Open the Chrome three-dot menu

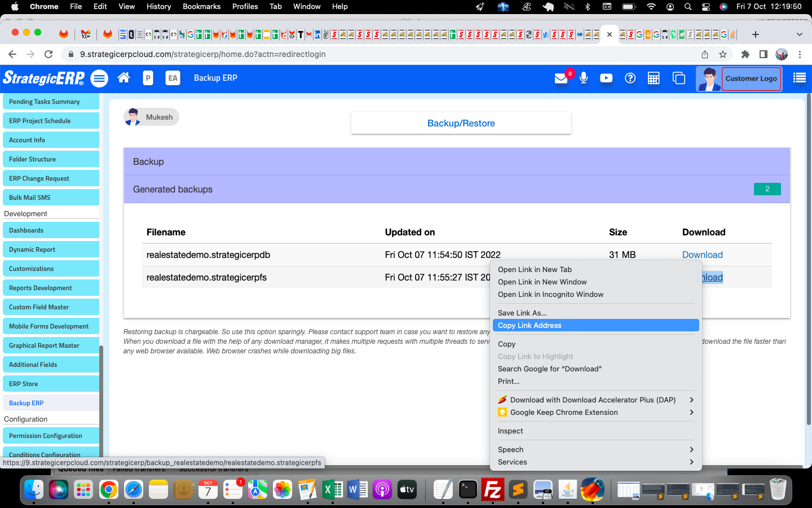tap(800, 54)
